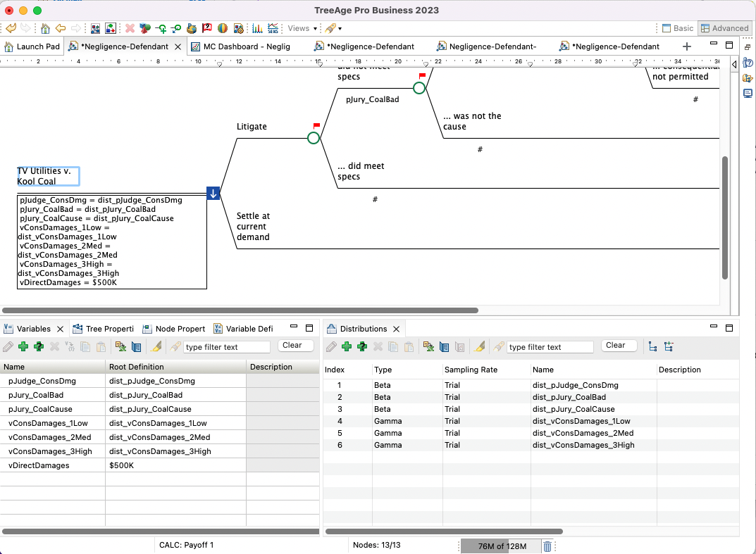Clear the Distributions filter text
This screenshot has width=756, height=554.
(619, 346)
